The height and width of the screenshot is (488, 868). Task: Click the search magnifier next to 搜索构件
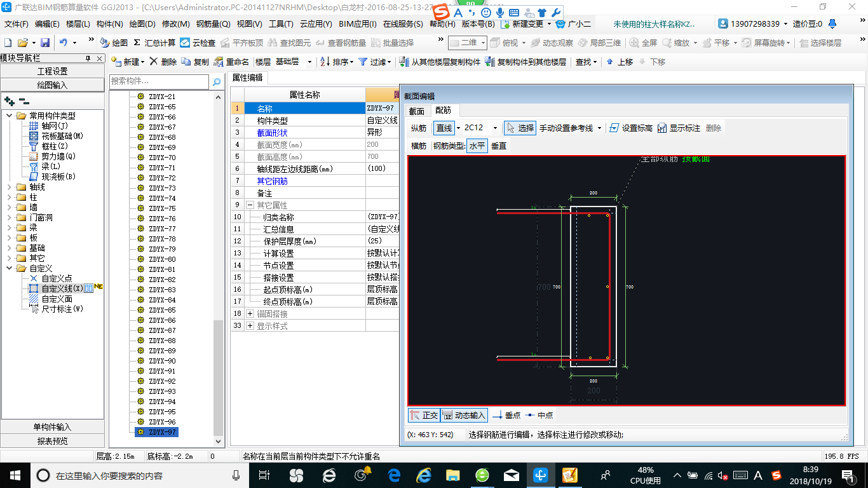pos(217,81)
